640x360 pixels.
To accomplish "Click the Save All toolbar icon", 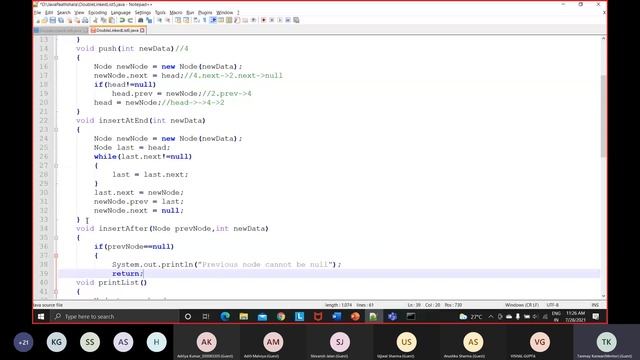I will pos(60,20).
